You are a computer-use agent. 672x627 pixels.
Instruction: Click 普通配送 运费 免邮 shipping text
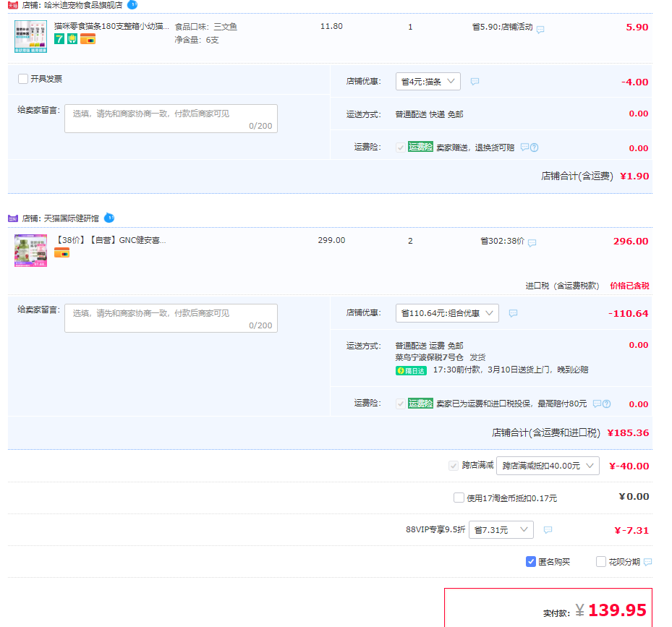click(x=429, y=346)
